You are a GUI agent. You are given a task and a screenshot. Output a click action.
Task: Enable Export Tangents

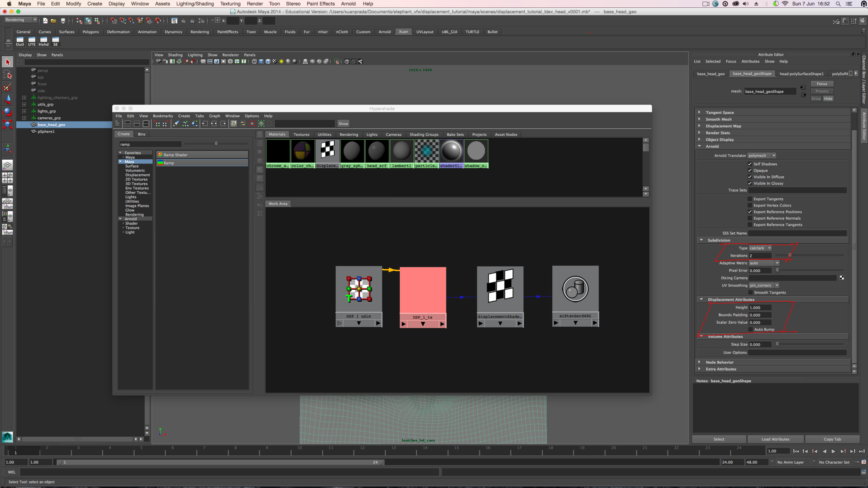point(750,199)
